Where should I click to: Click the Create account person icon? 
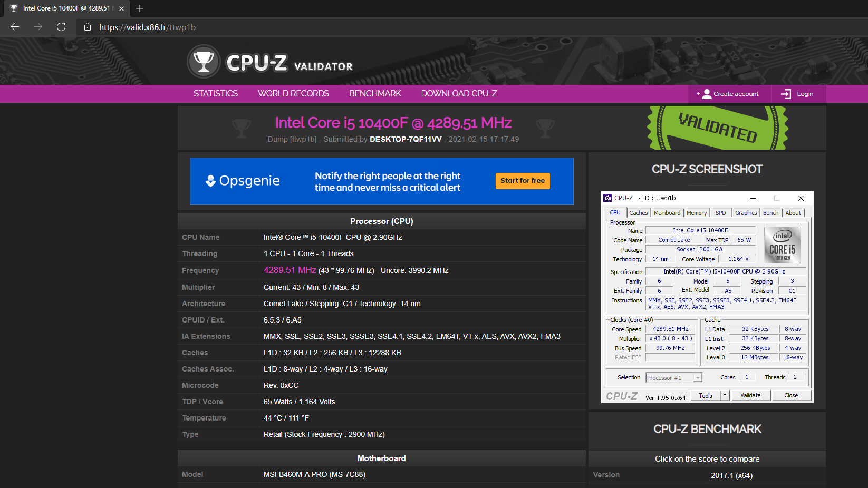pyautogui.click(x=707, y=94)
